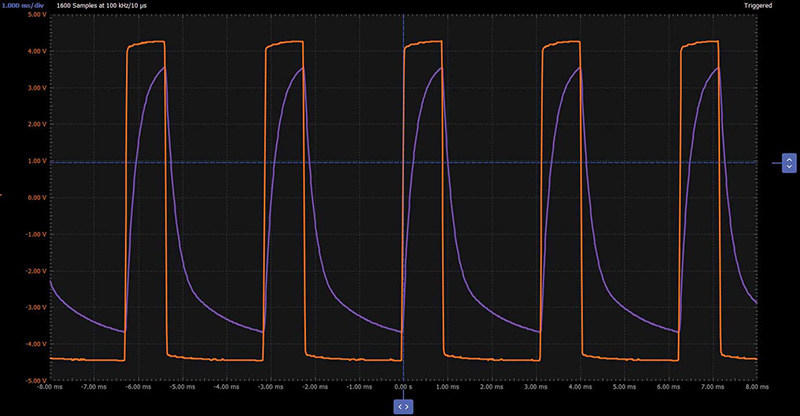
Task: Click the 2.00 ms time axis label
Action: 492,387
